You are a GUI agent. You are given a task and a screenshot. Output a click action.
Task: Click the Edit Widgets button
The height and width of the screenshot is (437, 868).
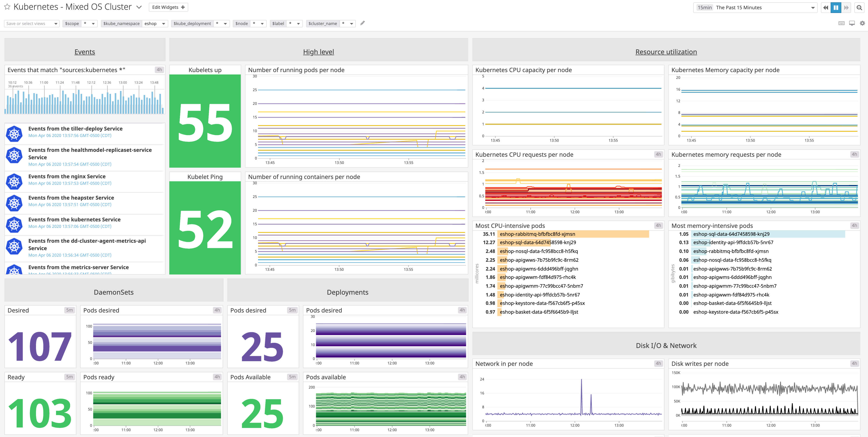coord(168,7)
